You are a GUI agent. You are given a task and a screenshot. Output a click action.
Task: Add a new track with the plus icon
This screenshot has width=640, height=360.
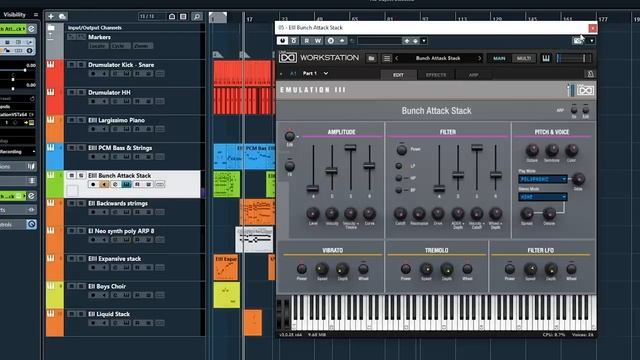click(51, 16)
